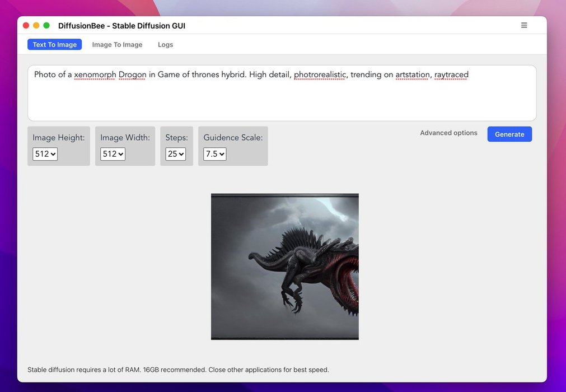Image resolution: width=566 pixels, height=392 pixels.
Task: Click the yellow minimize traffic light
Action: tap(35, 25)
